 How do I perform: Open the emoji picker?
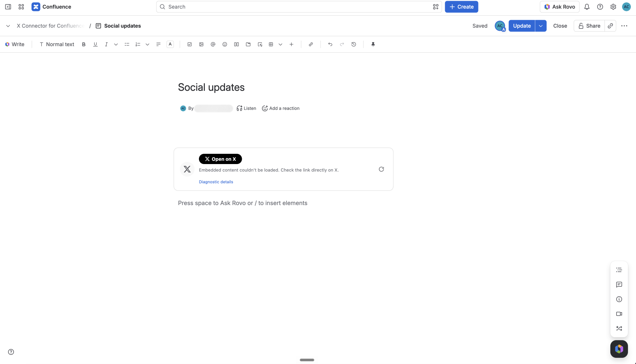coord(225,44)
